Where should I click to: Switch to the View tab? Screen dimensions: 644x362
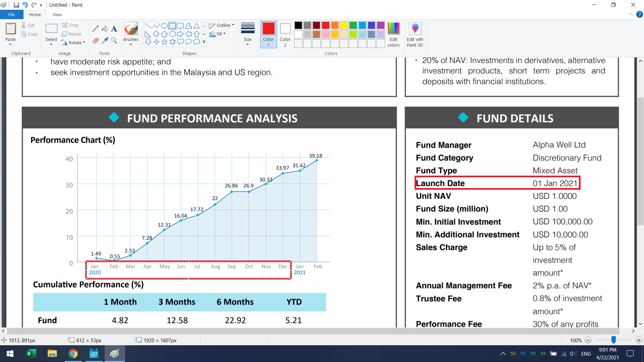[x=57, y=14]
